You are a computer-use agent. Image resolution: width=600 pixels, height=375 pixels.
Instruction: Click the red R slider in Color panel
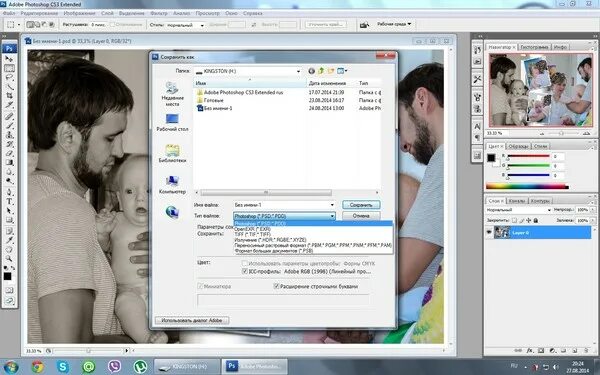click(x=528, y=157)
